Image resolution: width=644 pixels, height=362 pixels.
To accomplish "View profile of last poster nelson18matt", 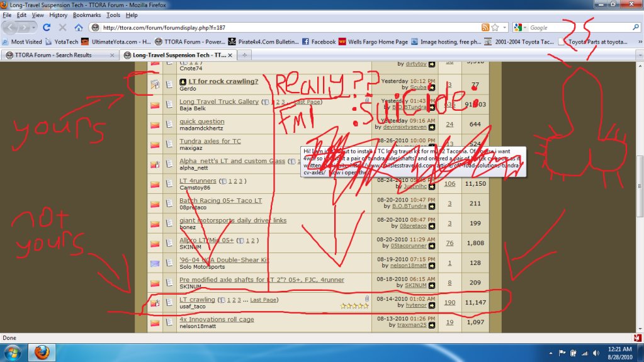I will point(409,266).
